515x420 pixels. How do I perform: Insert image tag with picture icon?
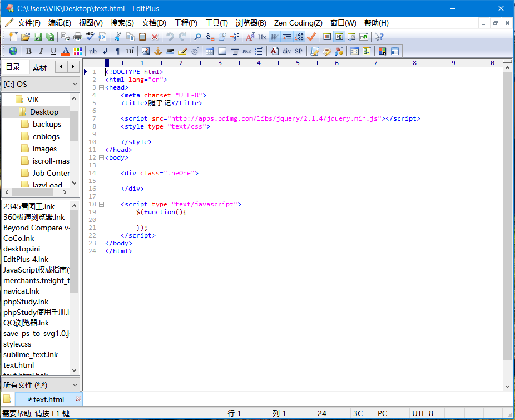click(146, 51)
